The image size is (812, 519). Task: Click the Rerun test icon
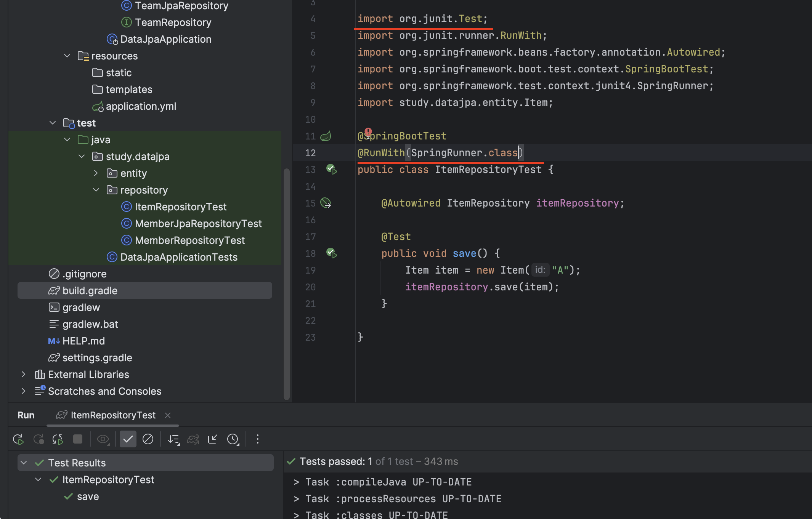[18, 439]
